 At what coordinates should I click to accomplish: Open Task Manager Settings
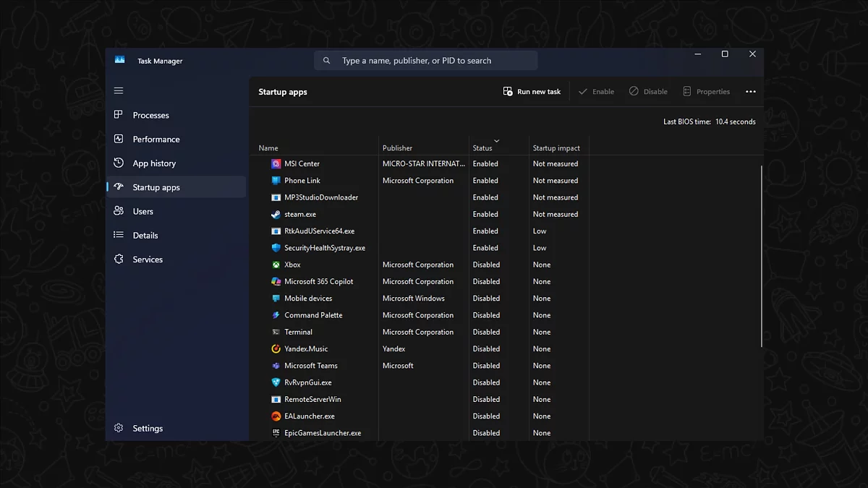pos(148,429)
